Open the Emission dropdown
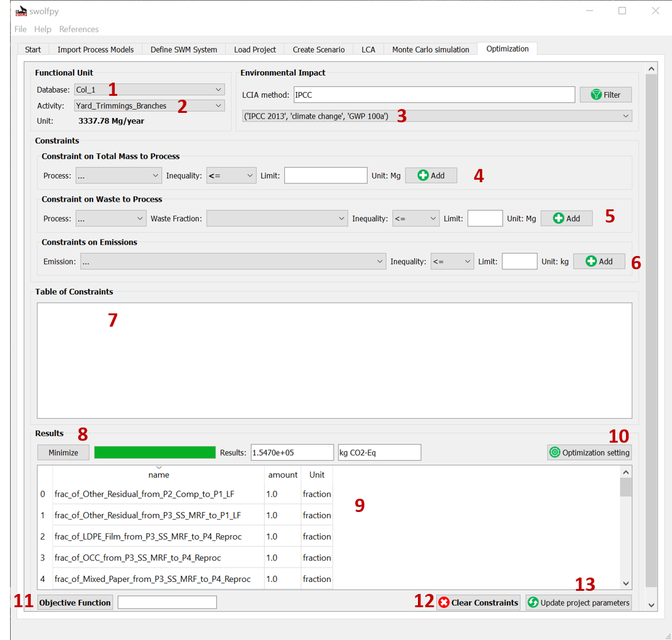The width and height of the screenshot is (672, 640). pos(233,262)
